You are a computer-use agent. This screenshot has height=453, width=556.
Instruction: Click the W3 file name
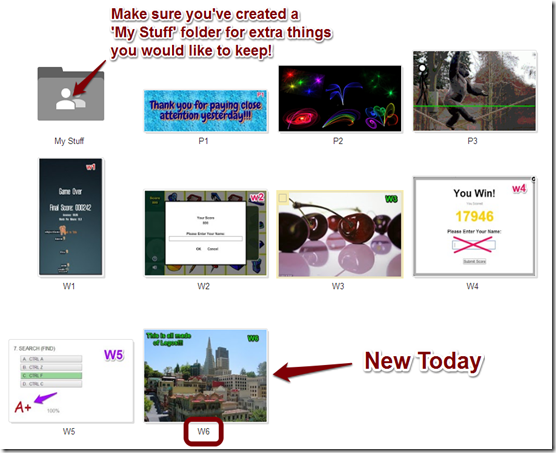[338, 286]
